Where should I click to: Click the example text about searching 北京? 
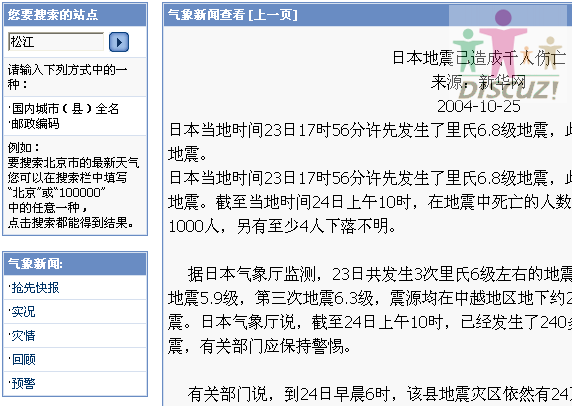pos(73,185)
